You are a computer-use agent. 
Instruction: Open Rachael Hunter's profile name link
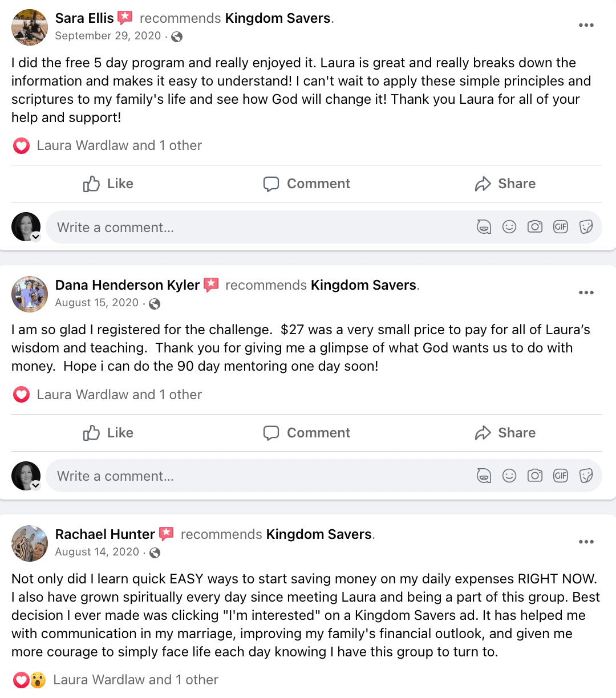(105, 534)
